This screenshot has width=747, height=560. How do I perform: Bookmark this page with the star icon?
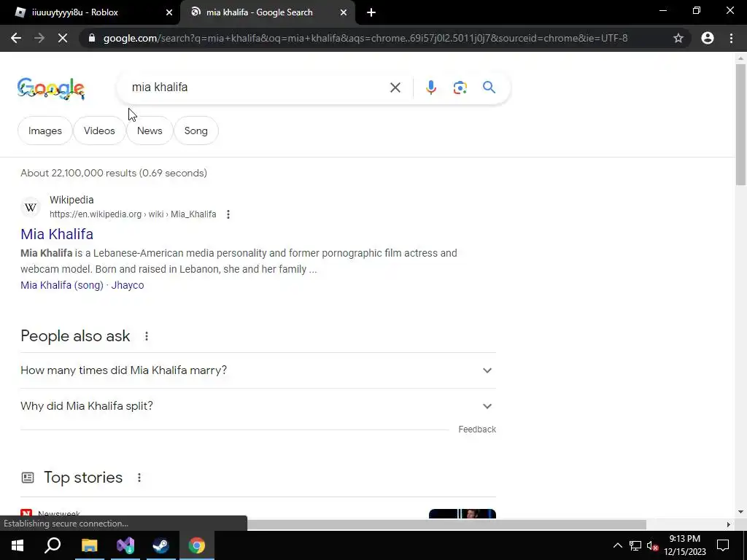(x=678, y=38)
